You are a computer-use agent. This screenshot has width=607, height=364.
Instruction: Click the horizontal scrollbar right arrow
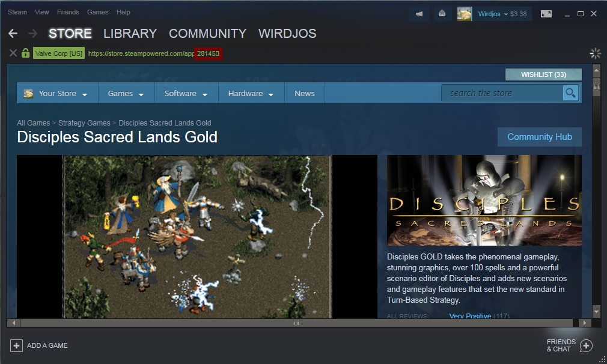(585, 323)
